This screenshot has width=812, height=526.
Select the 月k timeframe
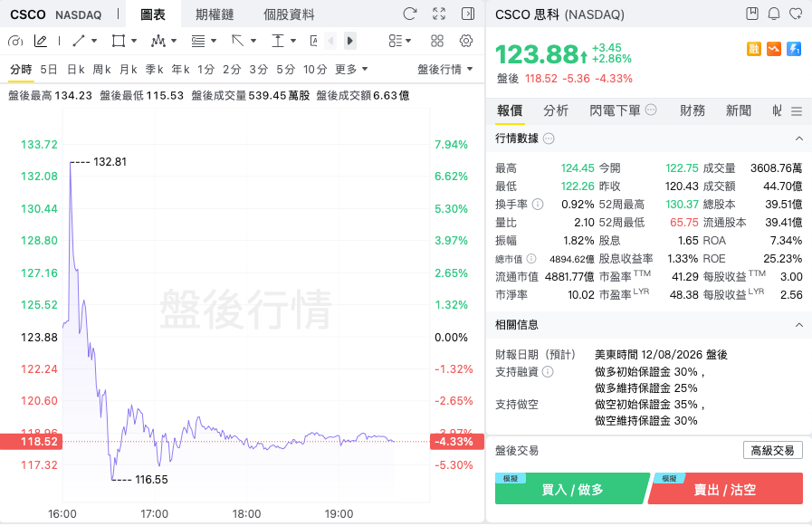coord(129,70)
